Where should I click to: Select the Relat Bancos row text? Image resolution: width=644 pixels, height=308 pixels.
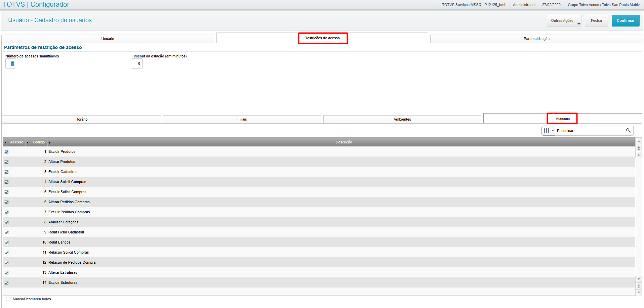pyautogui.click(x=59, y=243)
